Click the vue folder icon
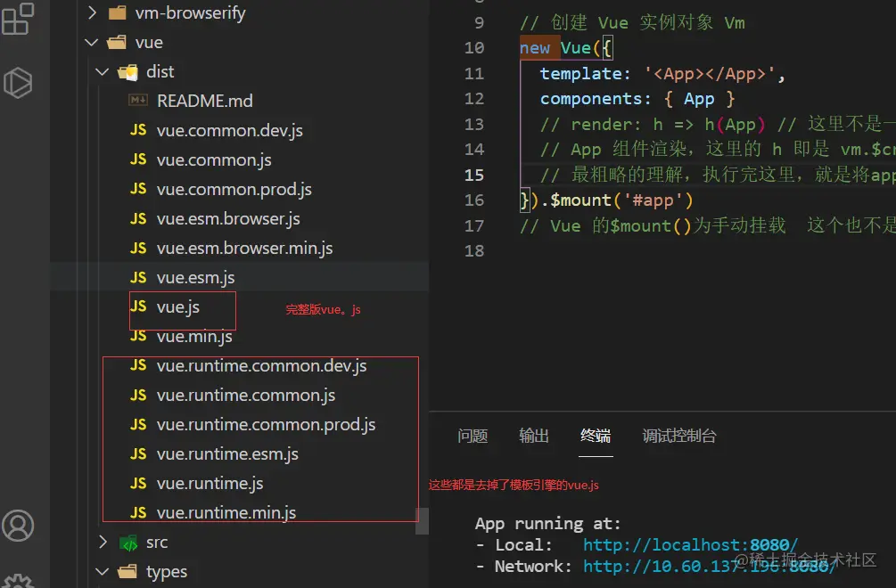This screenshot has width=896, height=588. click(117, 42)
